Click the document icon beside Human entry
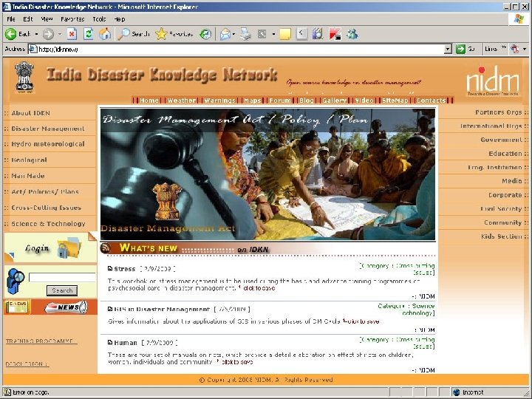 coord(110,343)
